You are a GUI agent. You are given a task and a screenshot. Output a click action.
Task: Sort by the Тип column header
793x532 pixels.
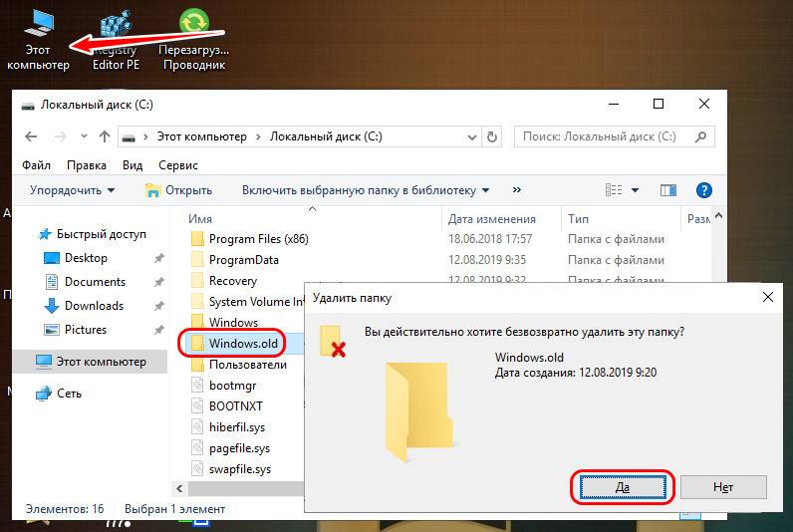578,219
